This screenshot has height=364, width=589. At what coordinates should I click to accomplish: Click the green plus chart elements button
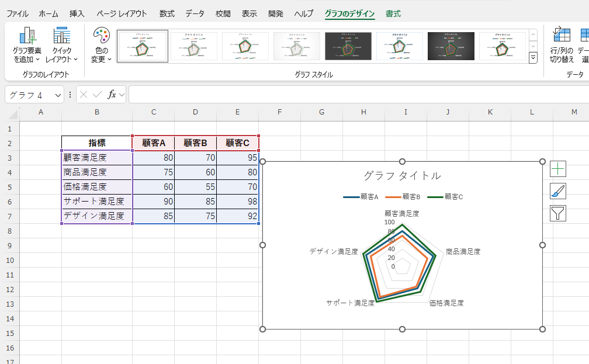point(558,169)
